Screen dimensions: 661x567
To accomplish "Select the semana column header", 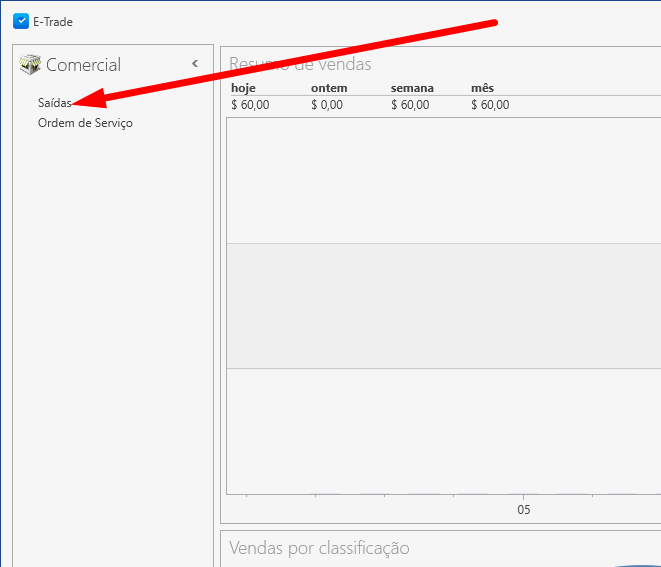I will click(412, 88).
